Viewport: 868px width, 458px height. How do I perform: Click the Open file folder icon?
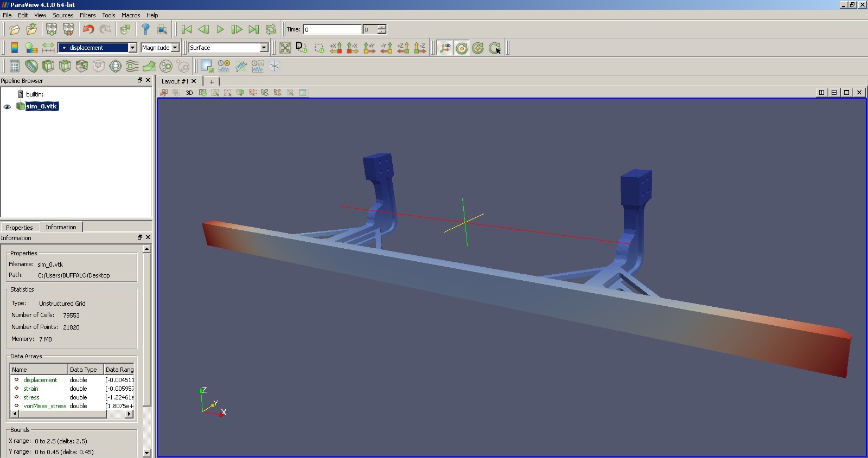15,29
